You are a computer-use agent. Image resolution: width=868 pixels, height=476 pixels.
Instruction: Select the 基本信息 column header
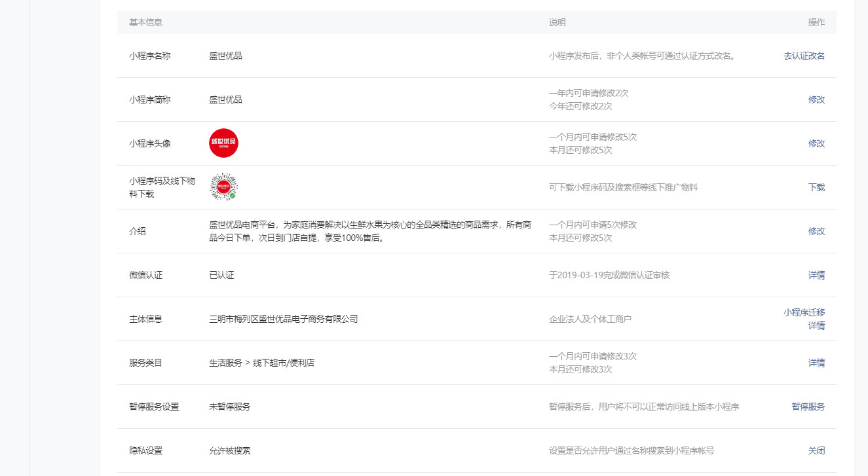pos(145,22)
